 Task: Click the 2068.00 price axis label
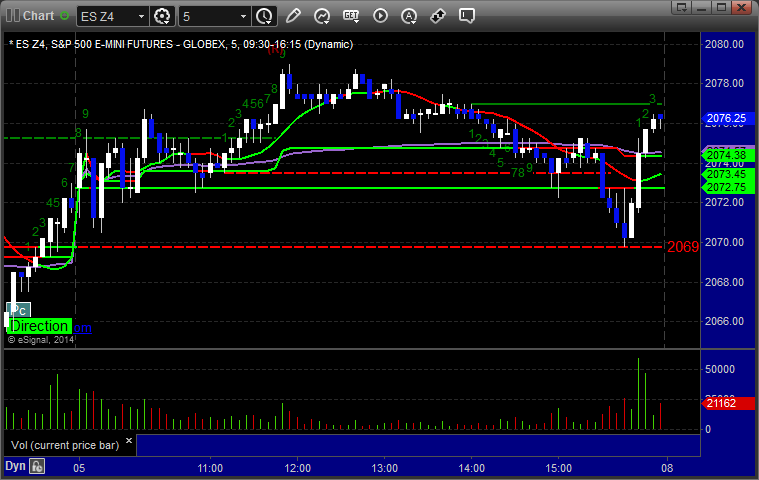(724, 282)
